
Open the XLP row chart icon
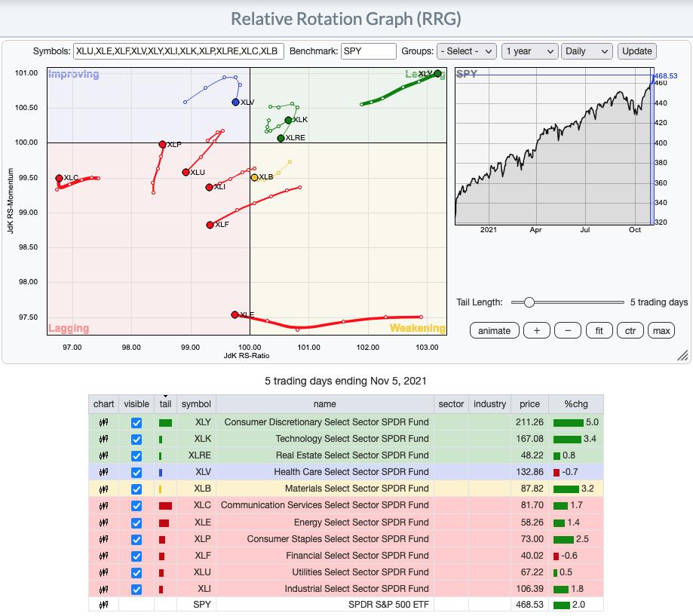103,539
